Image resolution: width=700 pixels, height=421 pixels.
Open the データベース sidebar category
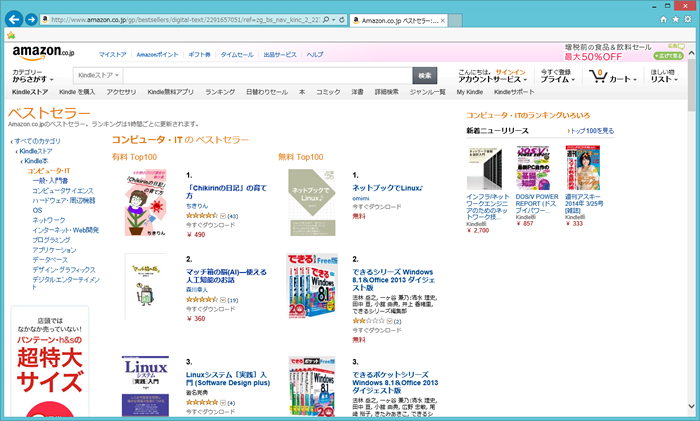pyautogui.click(x=50, y=259)
